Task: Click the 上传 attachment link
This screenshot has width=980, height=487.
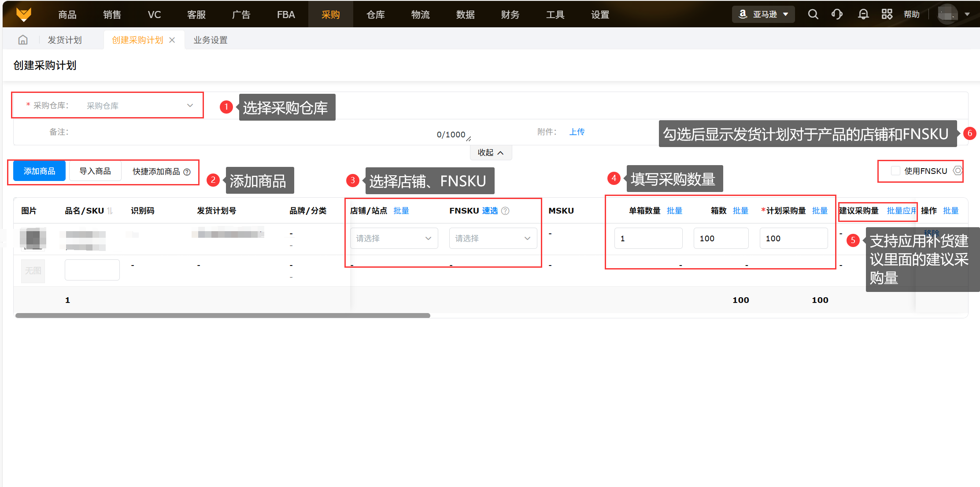Action: click(577, 132)
